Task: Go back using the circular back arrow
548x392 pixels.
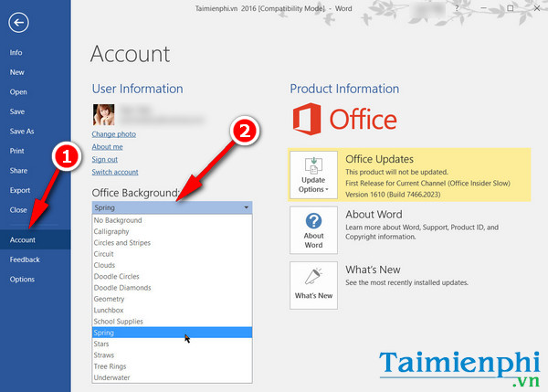Action: pyautogui.click(x=18, y=23)
